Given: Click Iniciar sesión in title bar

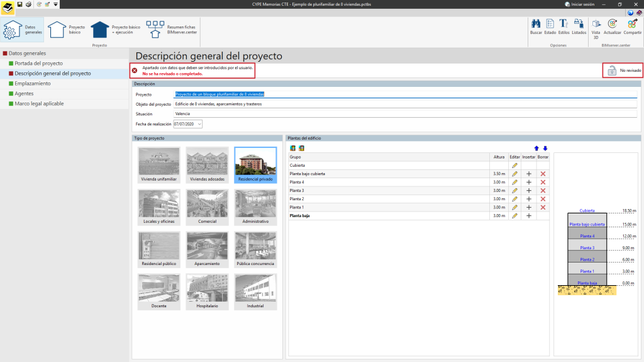Looking at the screenshot, I should [579, 4].
